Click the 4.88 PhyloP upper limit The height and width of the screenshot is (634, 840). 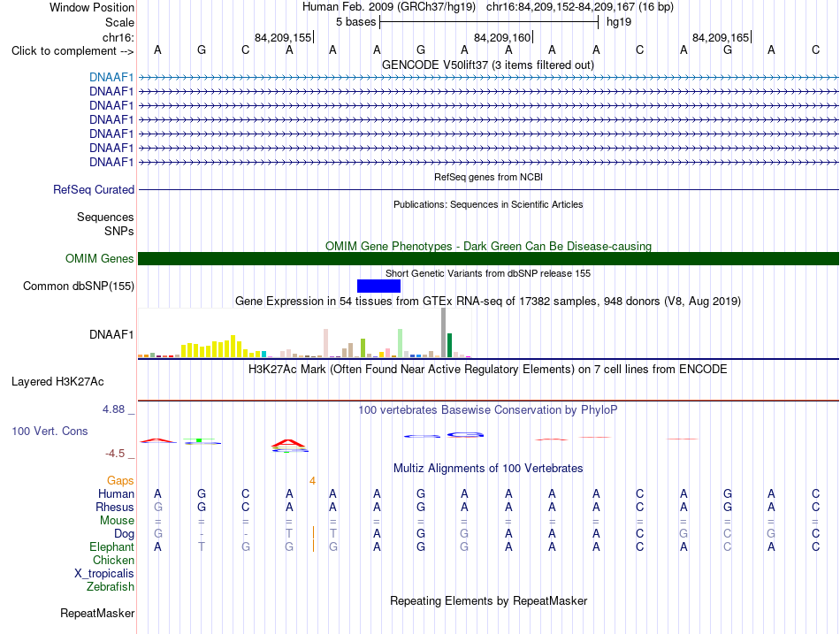click(x=113, y=409)
